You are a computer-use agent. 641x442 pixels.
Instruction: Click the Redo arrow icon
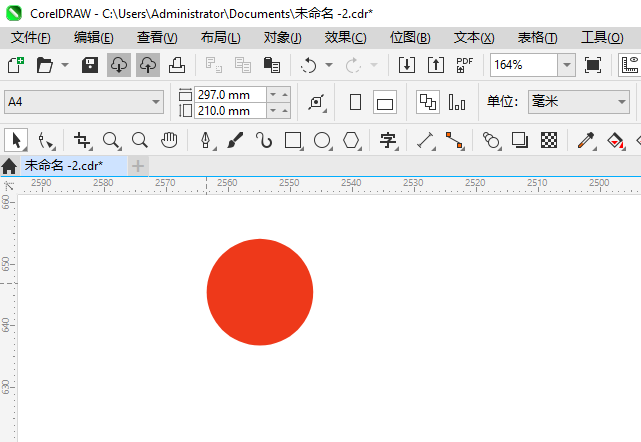[353, 65]
